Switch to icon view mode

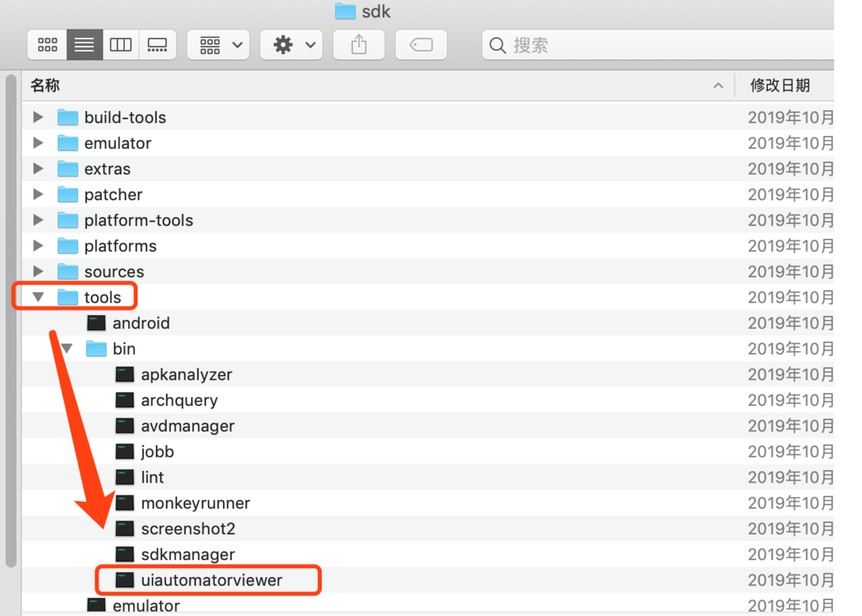point(47,45)
